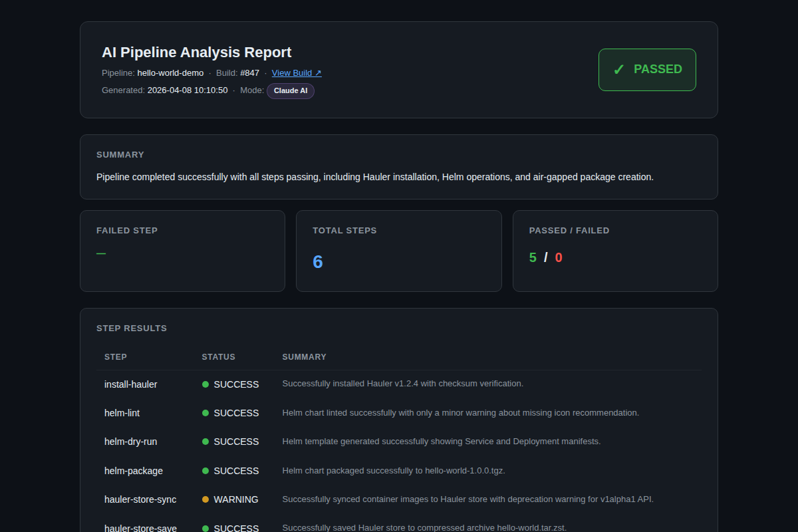
Task: Click the Total Steps count 6
Action: coord(318,262)
